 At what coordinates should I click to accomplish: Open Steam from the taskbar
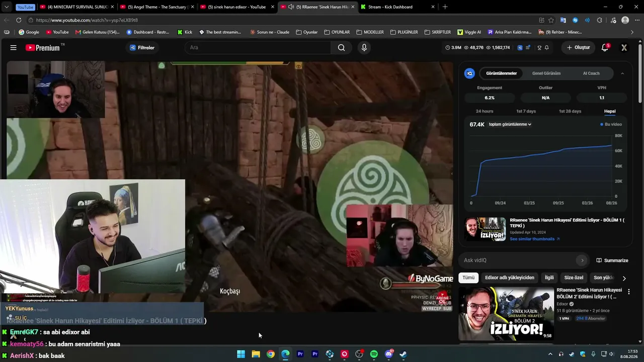tap(404, 354)
